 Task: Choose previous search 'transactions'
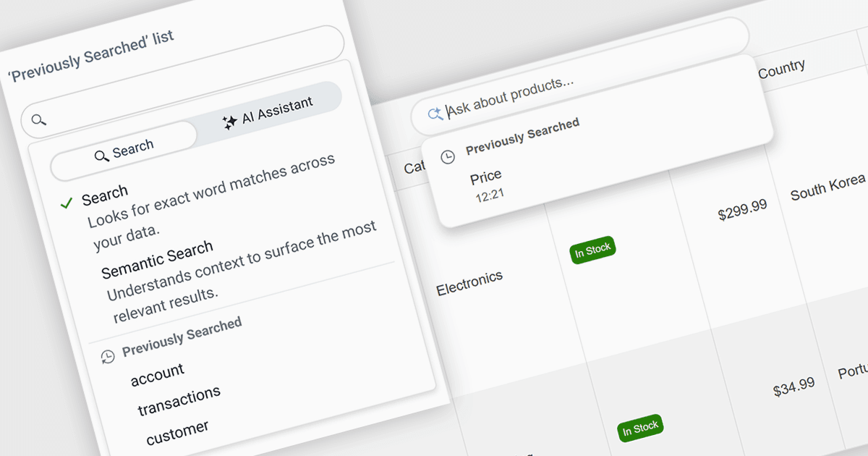179,401
